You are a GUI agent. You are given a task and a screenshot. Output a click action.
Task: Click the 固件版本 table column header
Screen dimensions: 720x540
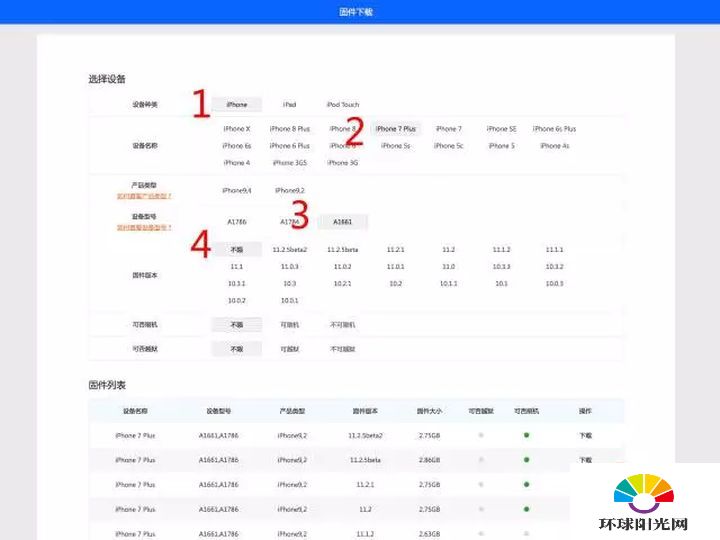(x=365, y=411)
